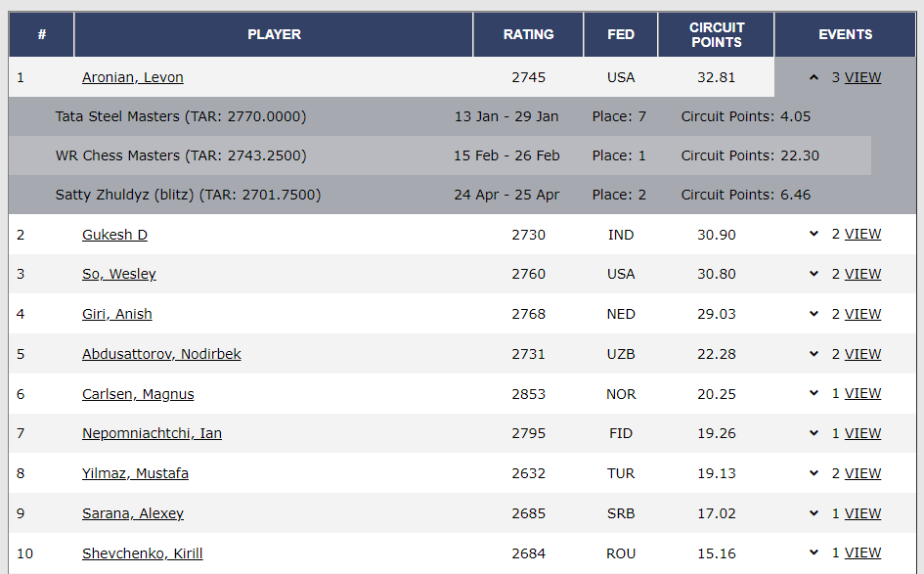The height and width of the screenshot is (574, 924).
Task: Expand Gukesh D's events chevron
Action: pos(814,234)
